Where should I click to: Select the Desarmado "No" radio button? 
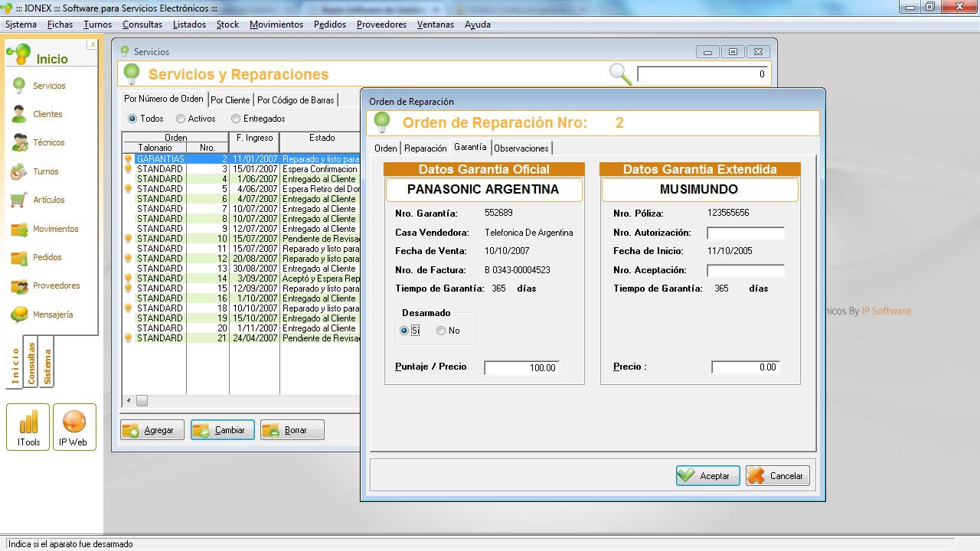[441, 331]
